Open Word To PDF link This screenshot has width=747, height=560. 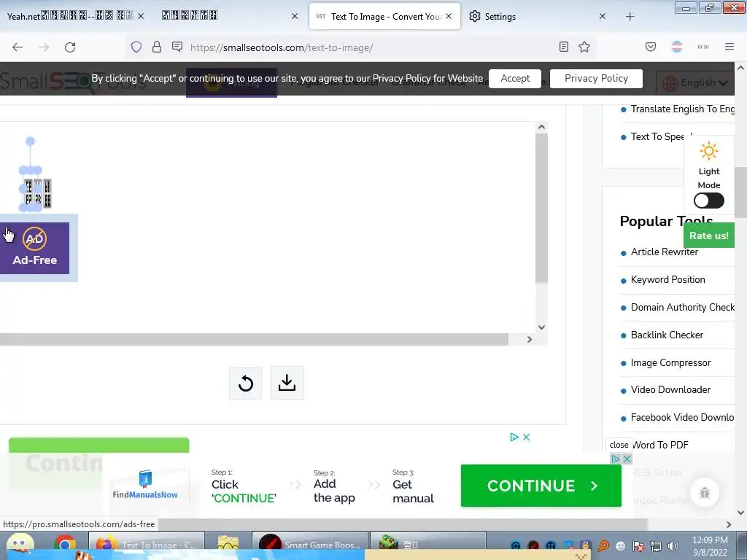(x=659, y=445)
